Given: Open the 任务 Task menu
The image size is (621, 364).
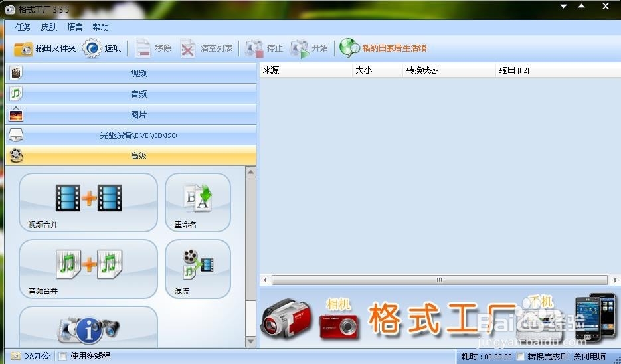Looking at the screenshot, I should (23, 27).
